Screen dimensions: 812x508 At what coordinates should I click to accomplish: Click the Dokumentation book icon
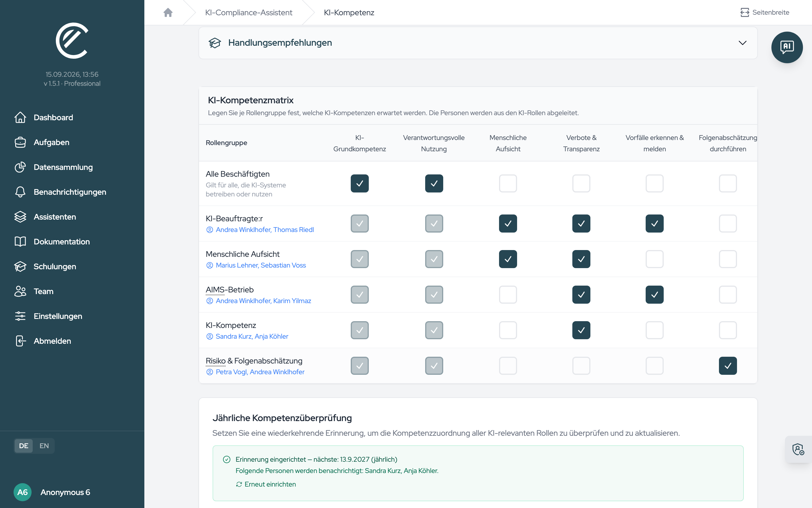pos(20,242)
